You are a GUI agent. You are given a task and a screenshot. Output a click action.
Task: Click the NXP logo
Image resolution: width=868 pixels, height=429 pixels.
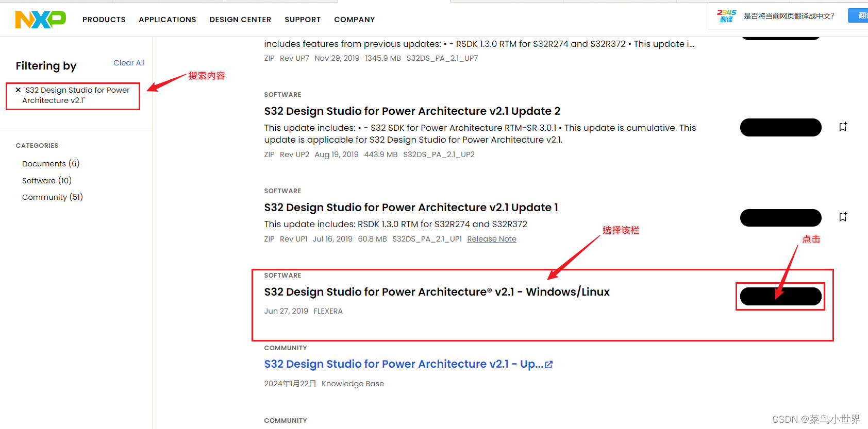click(x=41, y=20)
